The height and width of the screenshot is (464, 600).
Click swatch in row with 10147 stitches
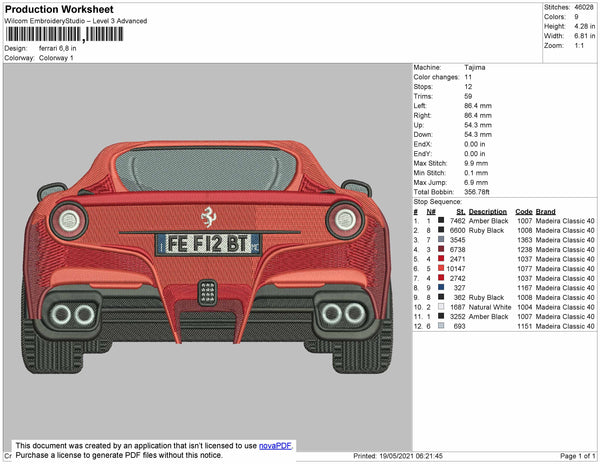pyautogui.click(x=441, y=268)
